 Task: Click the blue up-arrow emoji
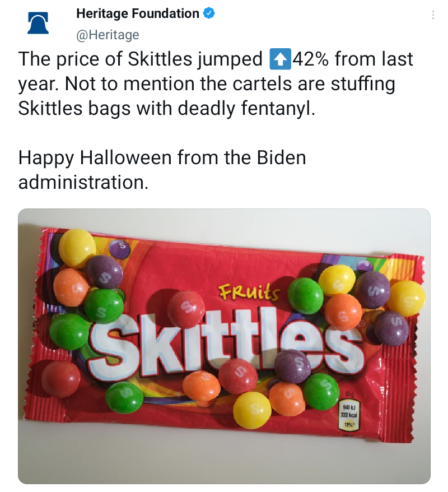coord(280,59)
